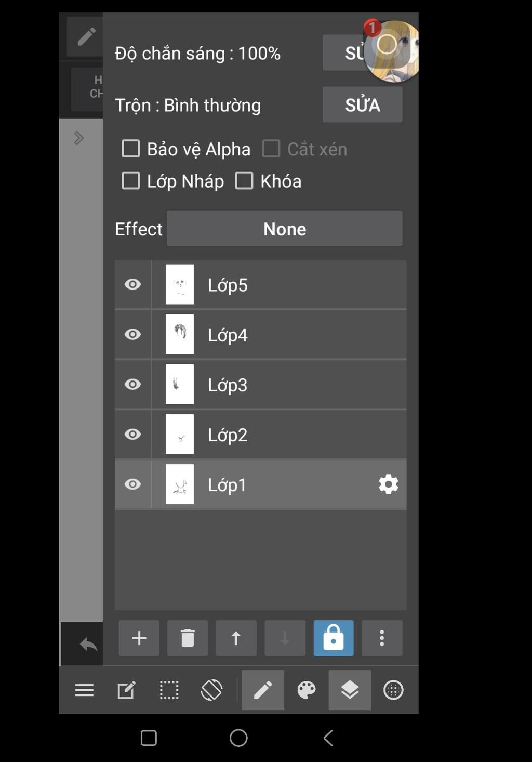Open the Effect None dropdown
This screenshot has width=532, height=762.
pyautogui.click(x=284, y=229)
